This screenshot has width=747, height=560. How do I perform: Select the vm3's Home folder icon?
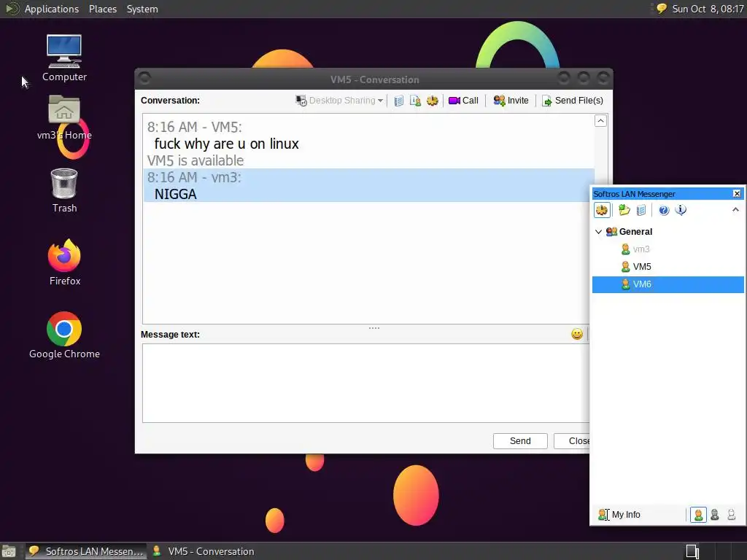(64, 117)
